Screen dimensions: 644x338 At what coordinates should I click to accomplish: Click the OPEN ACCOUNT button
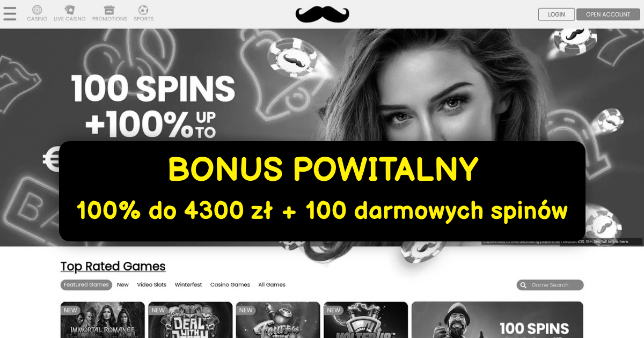(x=608, y=14)
